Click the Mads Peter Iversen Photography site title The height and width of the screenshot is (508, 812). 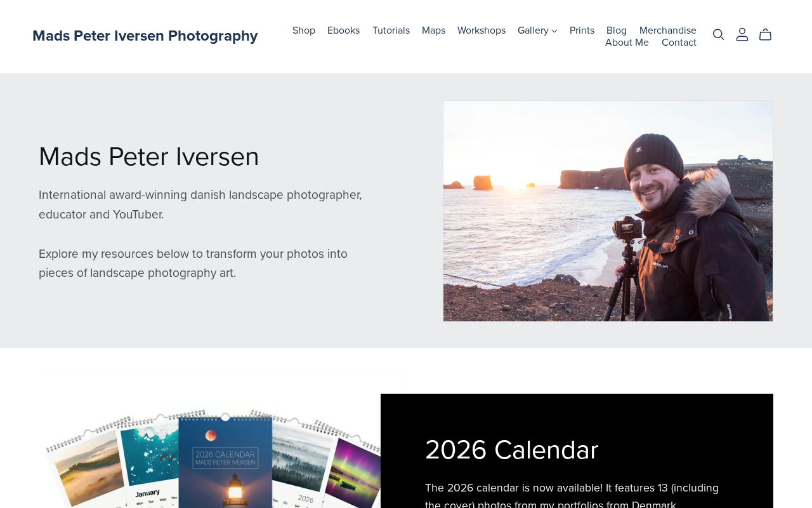[145, 36]
